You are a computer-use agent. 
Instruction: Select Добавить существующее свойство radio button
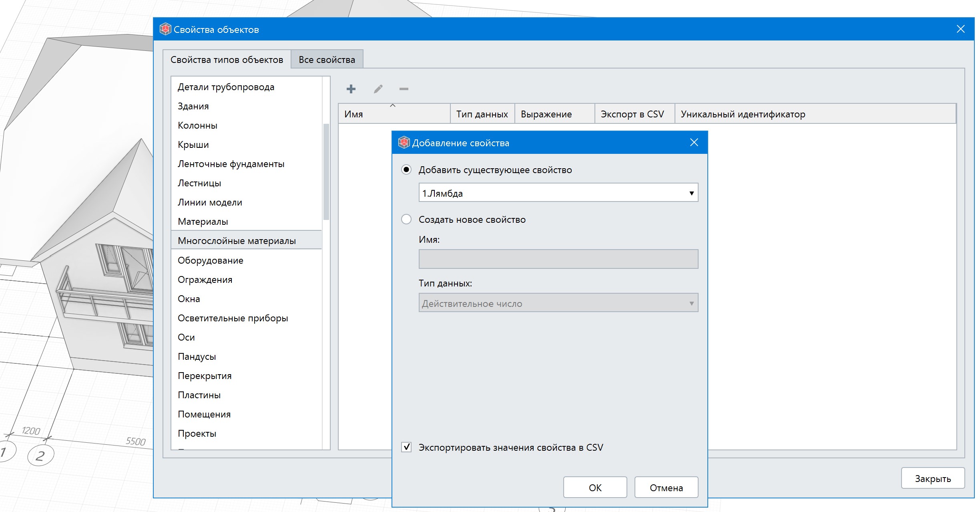pos(406,170)
